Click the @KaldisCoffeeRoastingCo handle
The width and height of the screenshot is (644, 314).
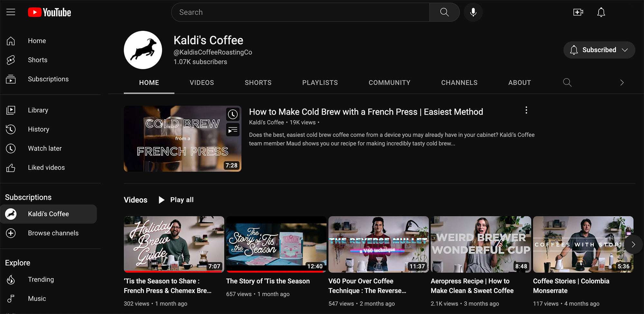pyautogui.click(x=213, y=52)
